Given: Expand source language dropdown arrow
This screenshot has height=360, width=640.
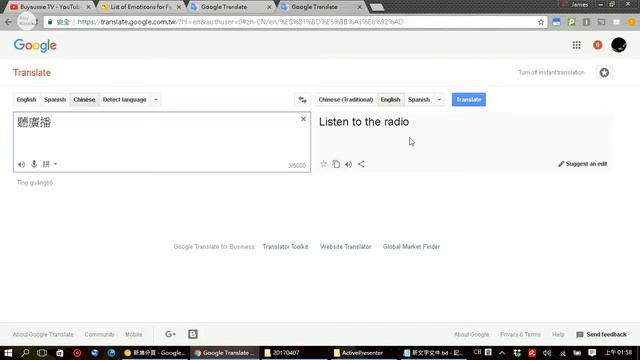Looking at the screenshot, I should 156,100.
